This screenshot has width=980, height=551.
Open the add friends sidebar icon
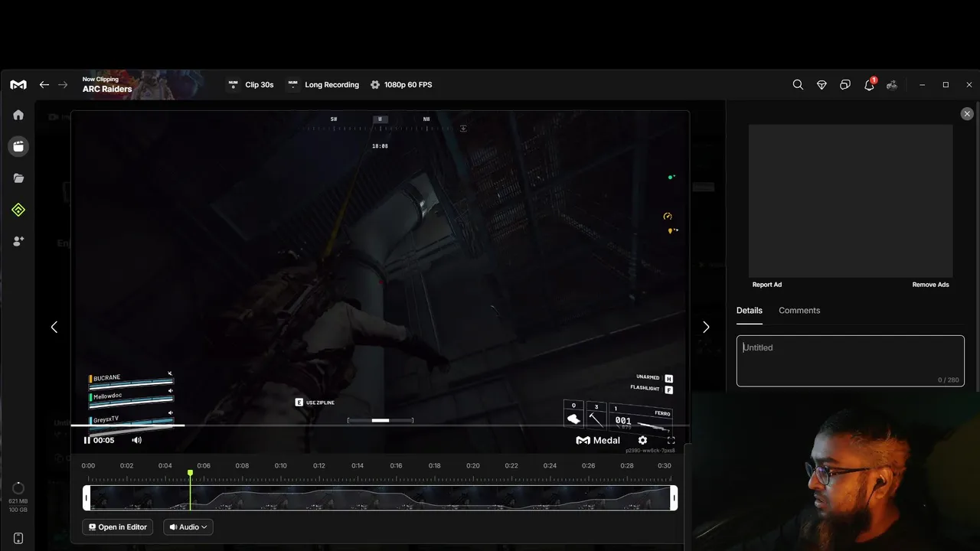pos(18,241)
